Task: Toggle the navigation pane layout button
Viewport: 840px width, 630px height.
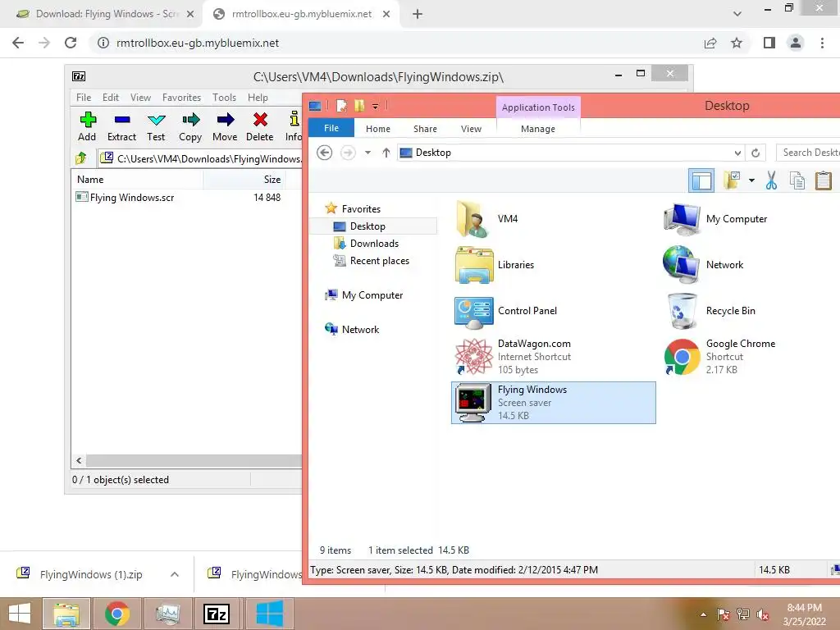Action: pos(701,180)
